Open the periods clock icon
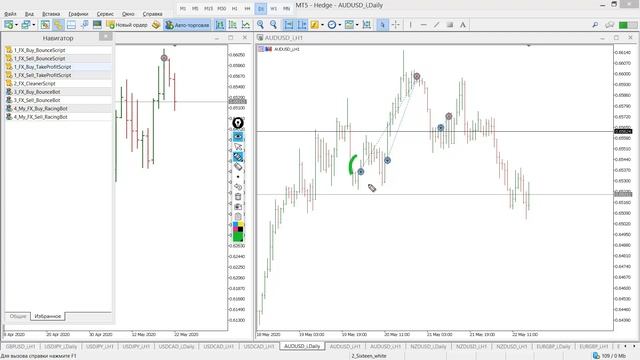Viewport: 640px width, 360px height. coord(332,25)
